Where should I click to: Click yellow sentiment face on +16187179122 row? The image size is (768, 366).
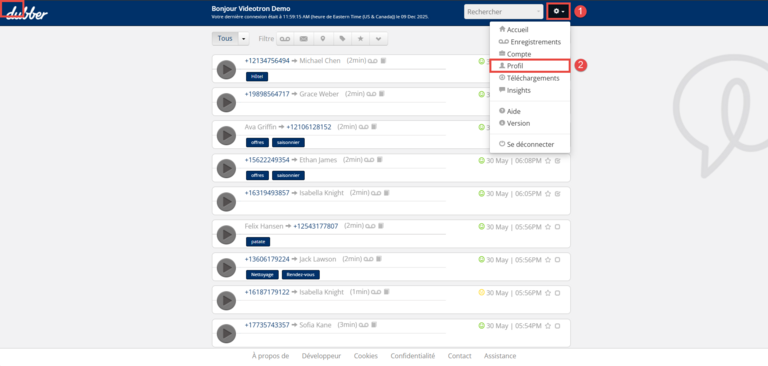point(481,293)
